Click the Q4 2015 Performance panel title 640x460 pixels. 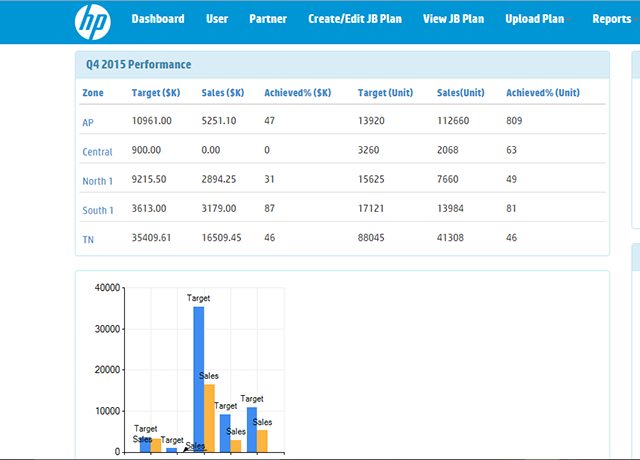138,64
